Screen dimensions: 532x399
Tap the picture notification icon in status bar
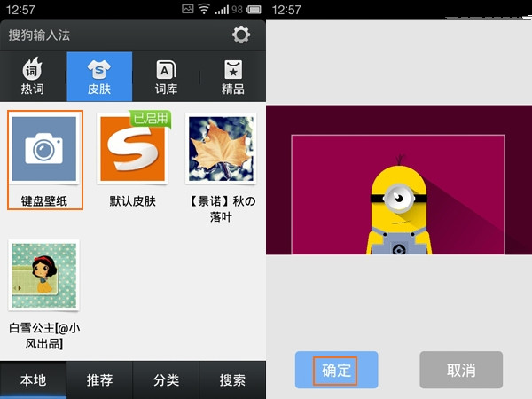click(x=188, y=9)
